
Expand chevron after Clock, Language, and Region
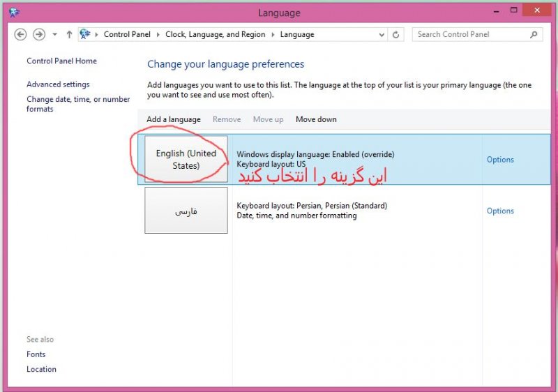tap(273, 34)
